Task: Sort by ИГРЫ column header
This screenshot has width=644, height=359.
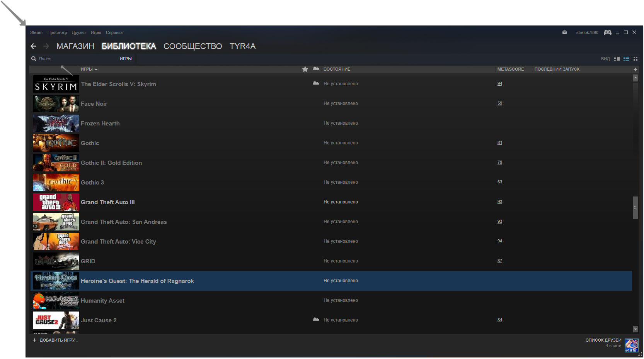Action: [x=89, y=69]
